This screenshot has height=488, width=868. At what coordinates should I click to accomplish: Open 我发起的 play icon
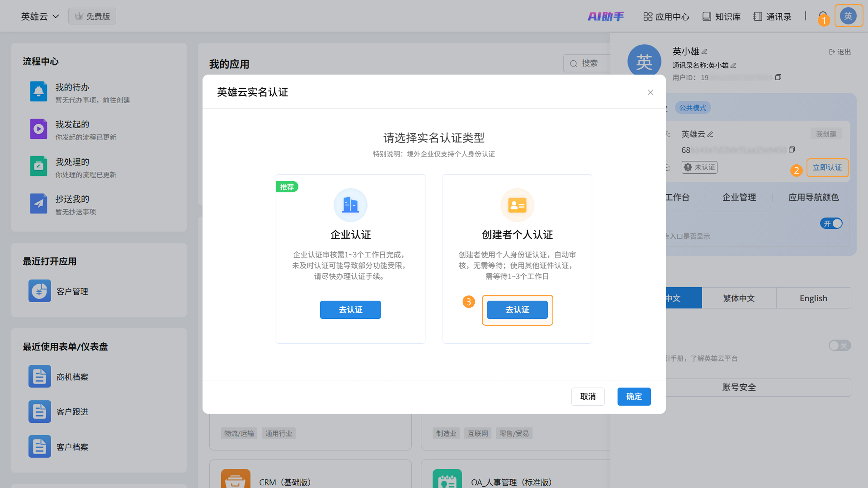(38, 129)
